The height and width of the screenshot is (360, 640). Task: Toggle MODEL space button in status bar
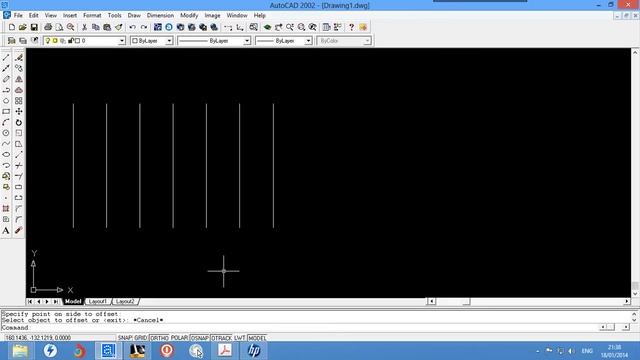click(x=257, y=338)
